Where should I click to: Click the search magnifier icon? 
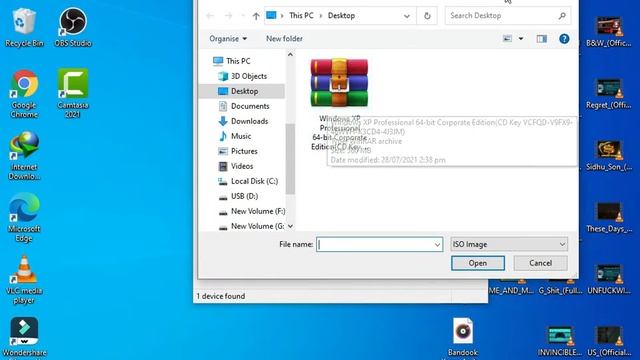point(562,16)
